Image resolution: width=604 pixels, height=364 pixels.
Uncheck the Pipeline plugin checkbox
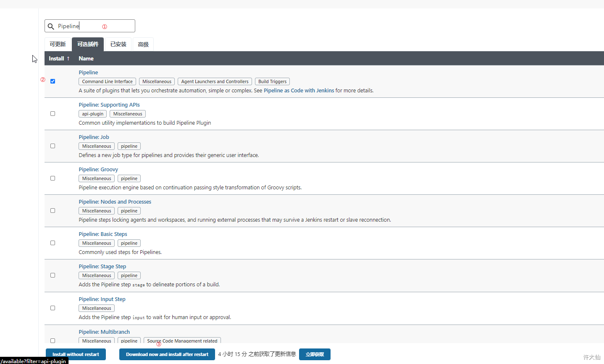pos(53,81)
